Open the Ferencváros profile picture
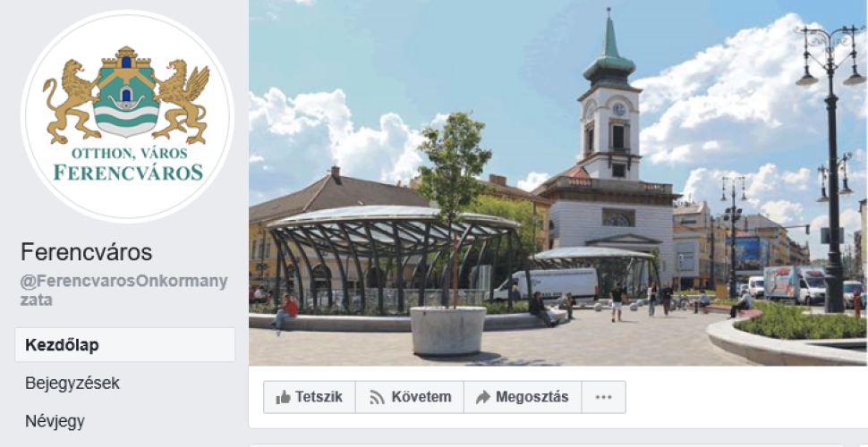Viewport: 868px width, 447px height. coord(127,116)
